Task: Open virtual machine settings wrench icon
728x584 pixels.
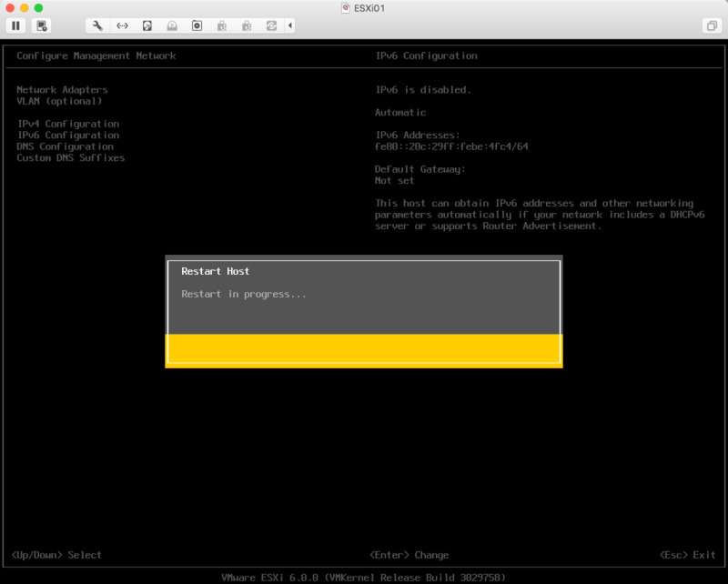Action: 97,25
